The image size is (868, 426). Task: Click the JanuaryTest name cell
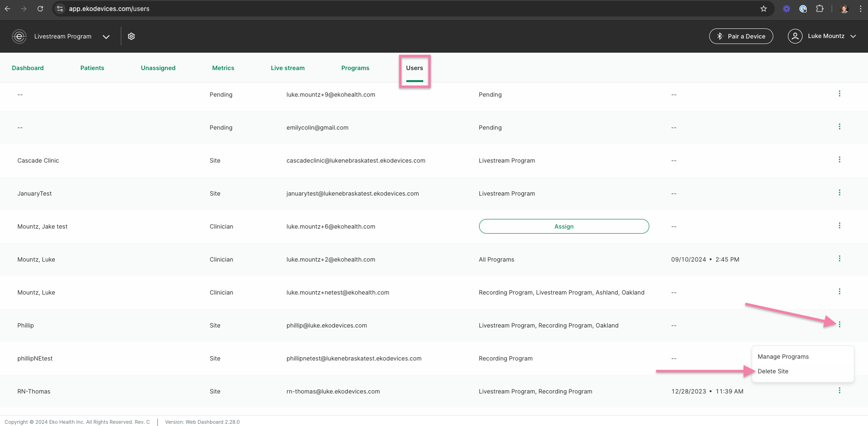[x=35, y=193]
